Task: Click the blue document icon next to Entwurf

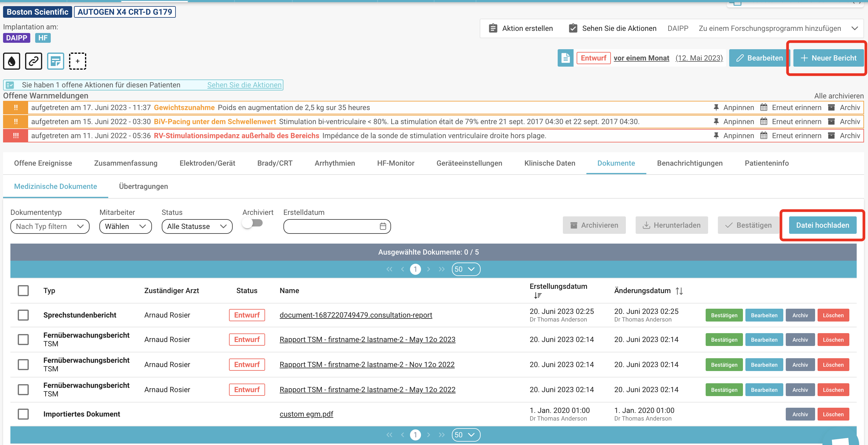Action: click(565, 58)
